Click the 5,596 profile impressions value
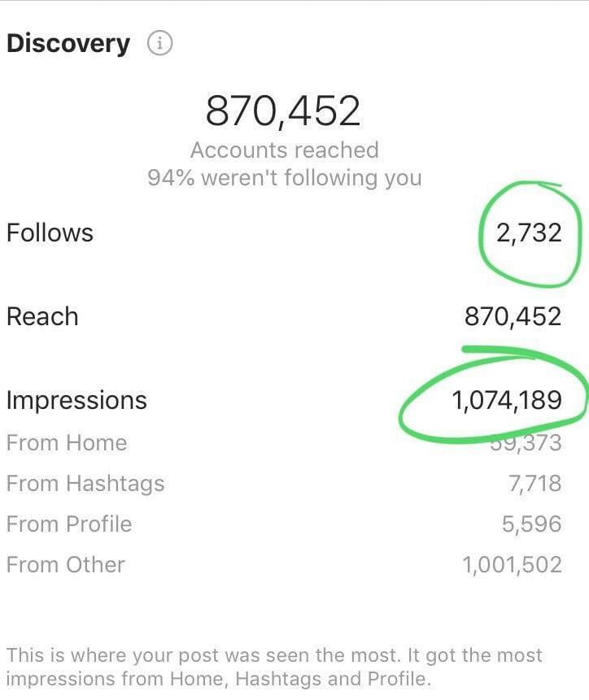 pos(531,524)
